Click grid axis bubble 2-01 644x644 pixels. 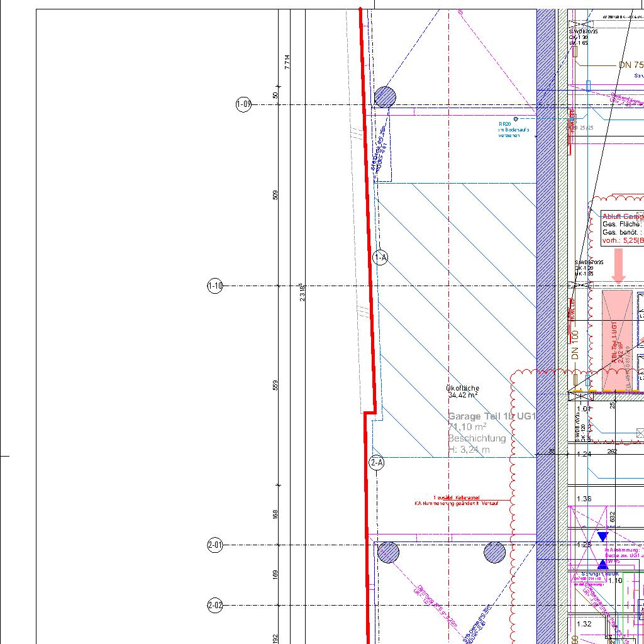point(215,545)
